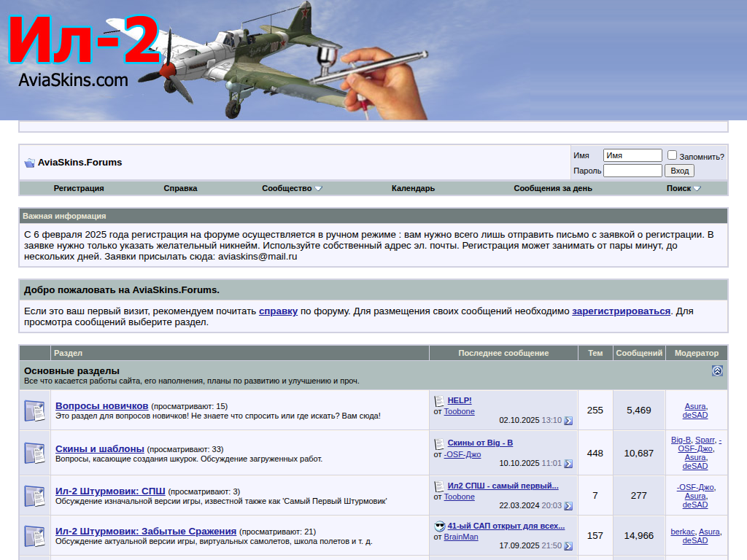Open the Ил-2 Штурмовик: Забытые Сражения forum
747x560 pixels.
coord(146,531)
